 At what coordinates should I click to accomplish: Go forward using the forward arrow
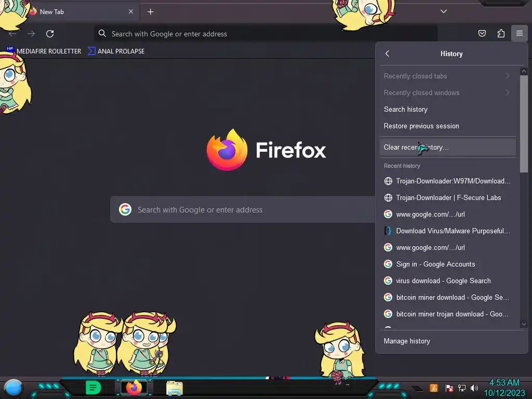tap(31, 34)
